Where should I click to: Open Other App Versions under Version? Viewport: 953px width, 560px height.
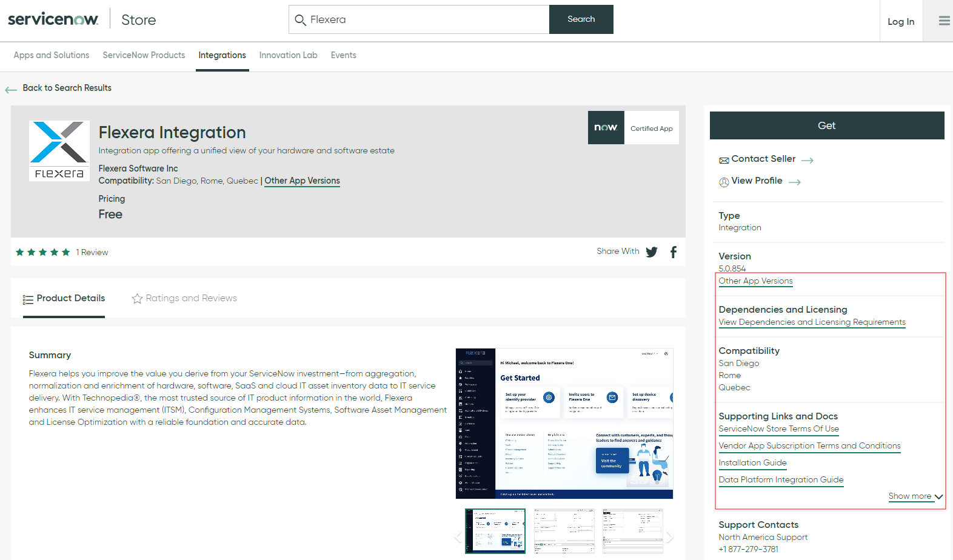pos(755,281)
